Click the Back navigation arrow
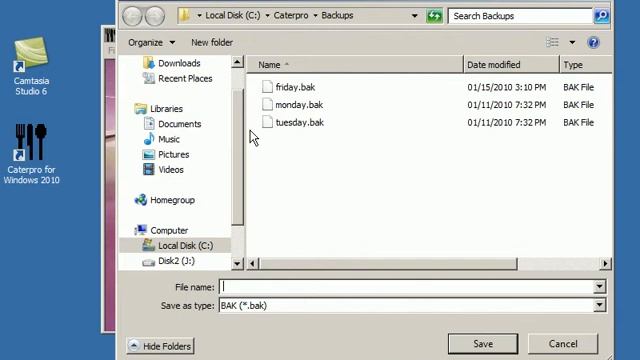The width and height of the screenshot is (640, 360). [x=132, y=16]
